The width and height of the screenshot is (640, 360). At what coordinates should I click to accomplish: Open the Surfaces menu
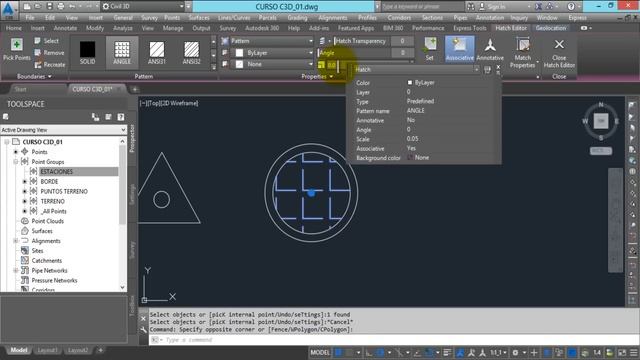click(x=199, y=18)
